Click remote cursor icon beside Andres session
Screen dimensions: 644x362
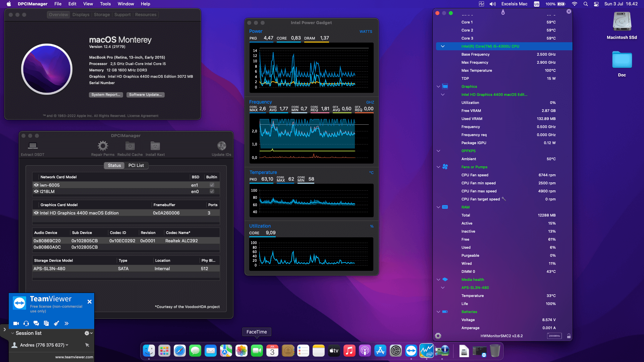[87, 345]
